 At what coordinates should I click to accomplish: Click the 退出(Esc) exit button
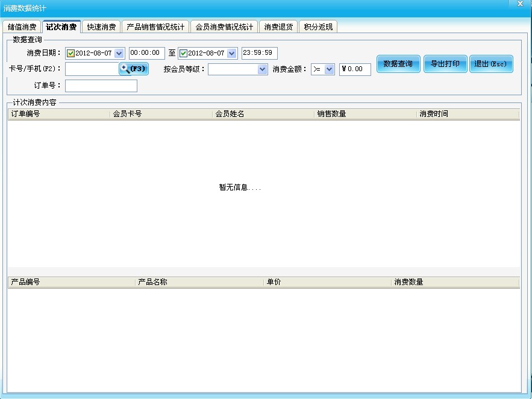pyautogui.click(x=491, y=64)
